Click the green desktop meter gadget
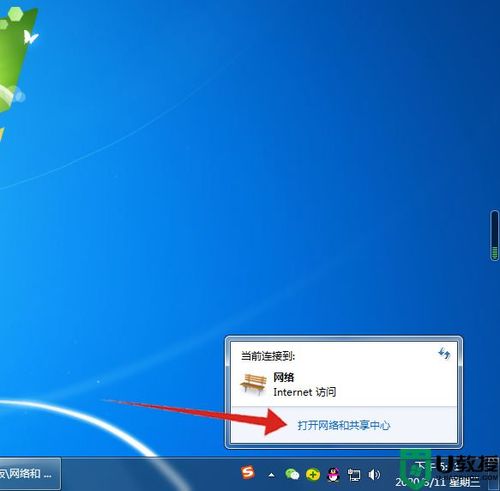Image resolution: width=500 pixels, height=491 pixels. pyautogui.click(x=494, y=235)
